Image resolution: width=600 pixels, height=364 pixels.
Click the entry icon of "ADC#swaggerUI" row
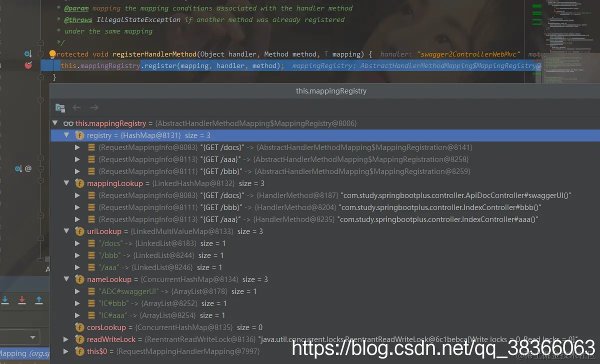click(91, 291)
